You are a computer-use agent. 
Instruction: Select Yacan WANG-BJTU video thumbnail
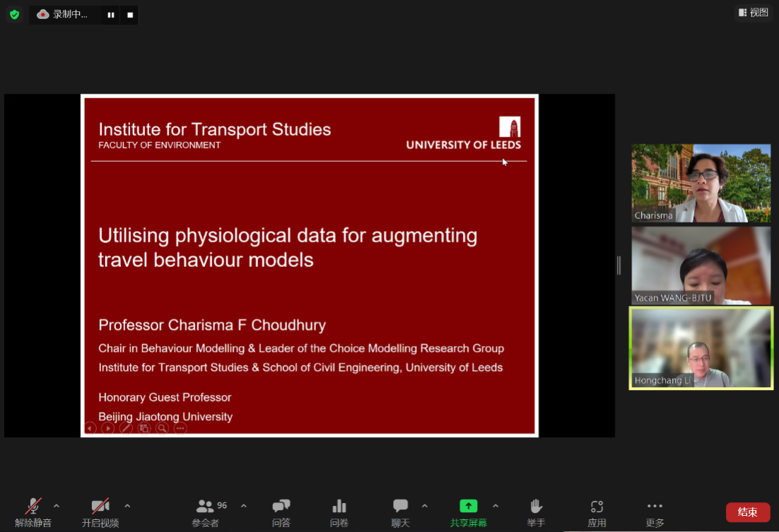pyautogui.click(x=701, y=265)
